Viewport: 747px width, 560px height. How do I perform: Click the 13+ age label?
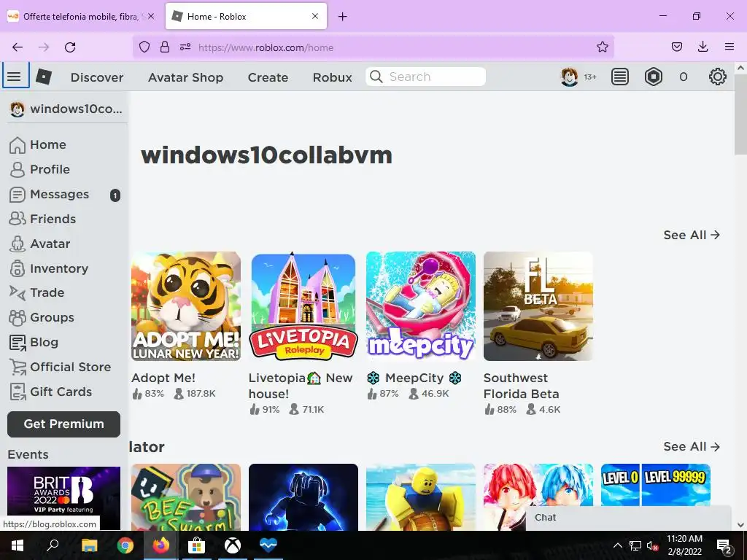point(590,77)
